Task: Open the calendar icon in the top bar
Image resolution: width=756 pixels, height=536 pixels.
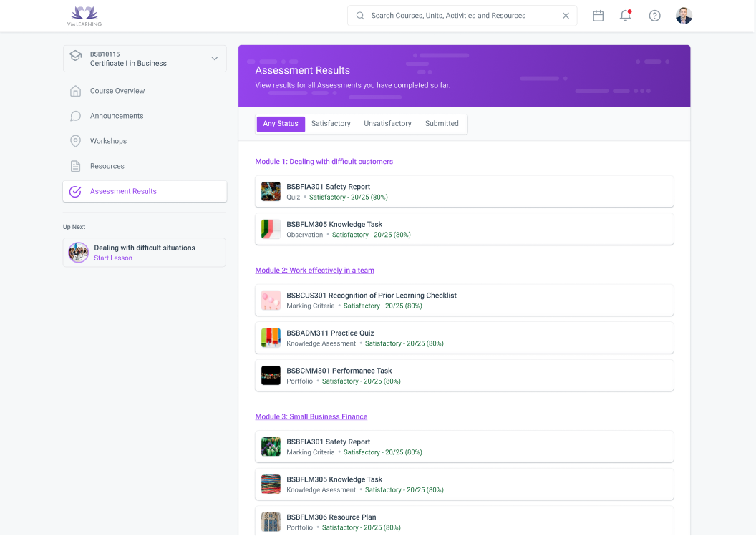Action: 598,15
